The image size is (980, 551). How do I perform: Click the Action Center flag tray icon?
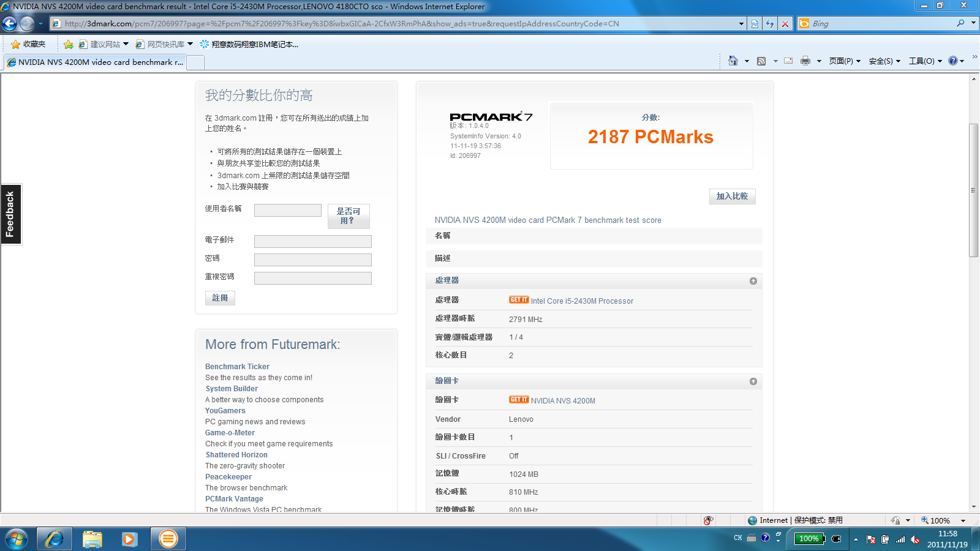click(871, 539)
